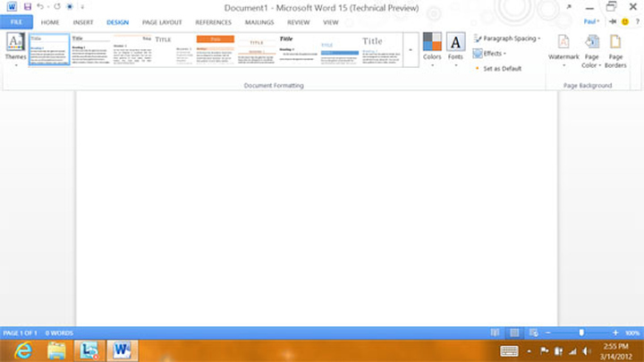Open volume control in system tray

coord(587,351)
